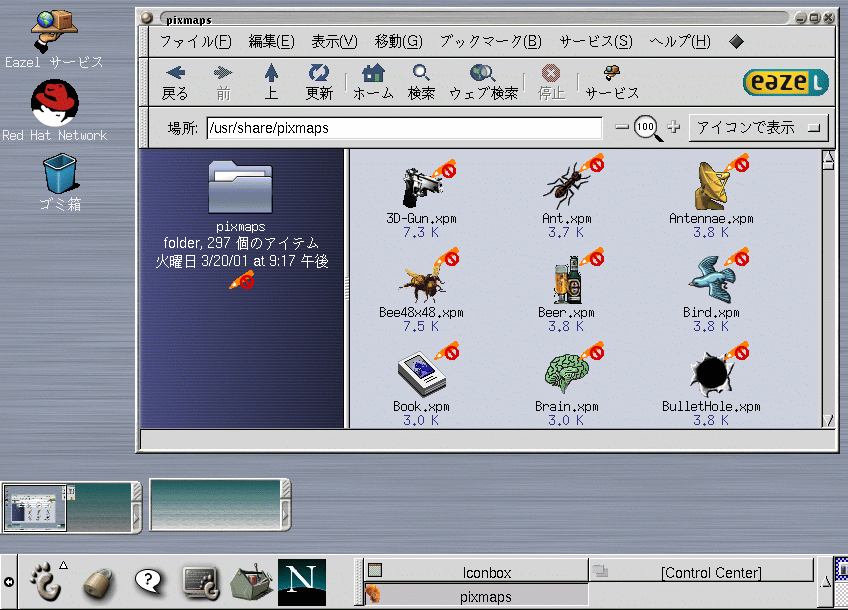Click scrollbar down arrow in file view
Screen dimensions: 848x610
click(x=828, y=420)
